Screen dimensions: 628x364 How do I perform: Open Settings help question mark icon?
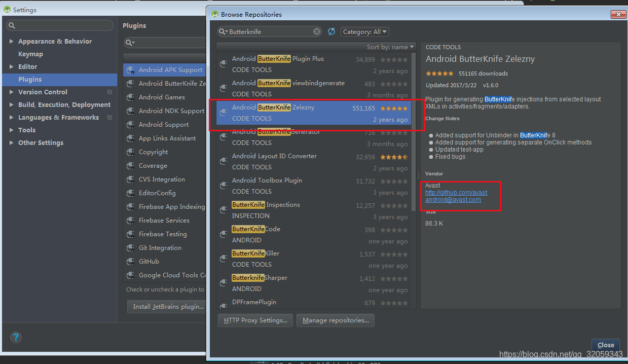[x=16, y=337]
